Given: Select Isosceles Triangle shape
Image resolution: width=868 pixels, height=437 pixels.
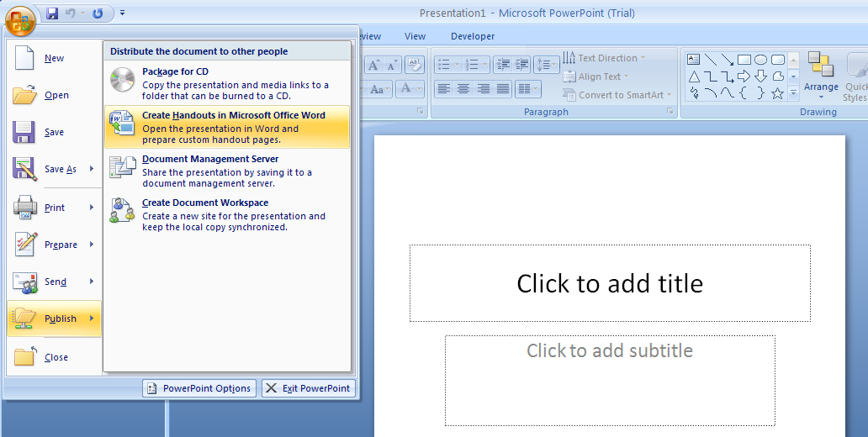Looking at the screenshot, I should [694, 76].
